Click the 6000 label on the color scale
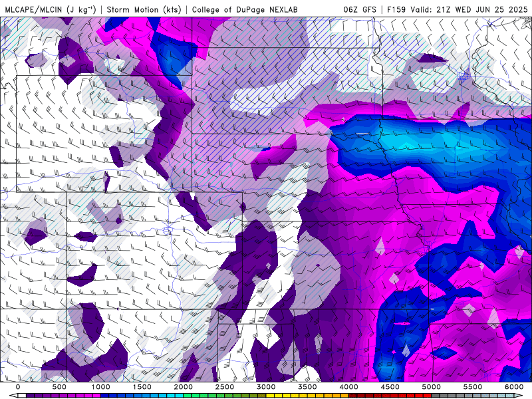532x399 pixels. tap(514, 387)
